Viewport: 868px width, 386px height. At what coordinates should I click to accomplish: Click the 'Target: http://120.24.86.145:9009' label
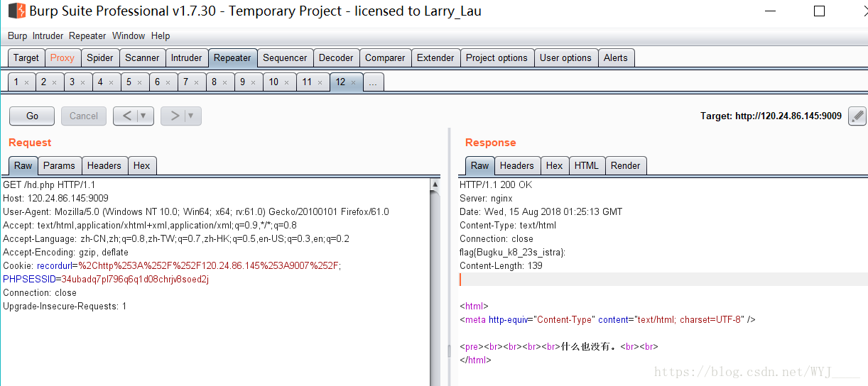(771, 116)
